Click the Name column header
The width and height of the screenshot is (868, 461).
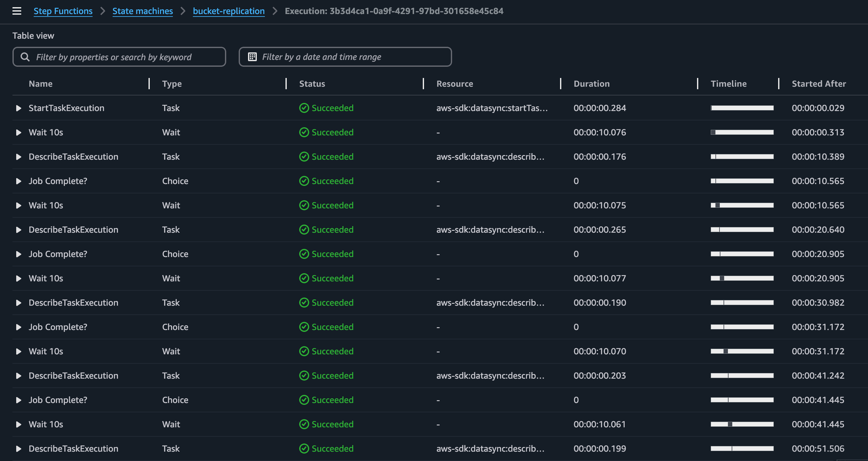41,84
